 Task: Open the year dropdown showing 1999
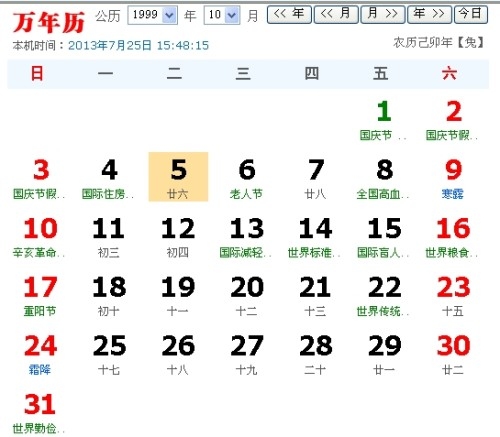click(x=152, y=15)
